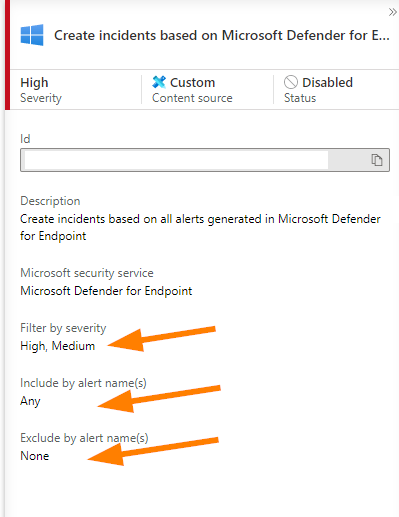Click the description text about all alerts
Viewport: 399px width, 517px height.
pyautogui.click(x=200, y=227)
